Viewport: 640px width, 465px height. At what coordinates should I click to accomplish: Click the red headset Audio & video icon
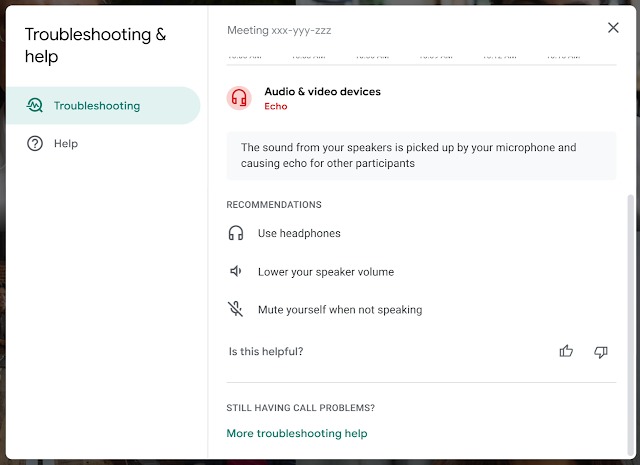pyautogui.click(x=239, y=98)
